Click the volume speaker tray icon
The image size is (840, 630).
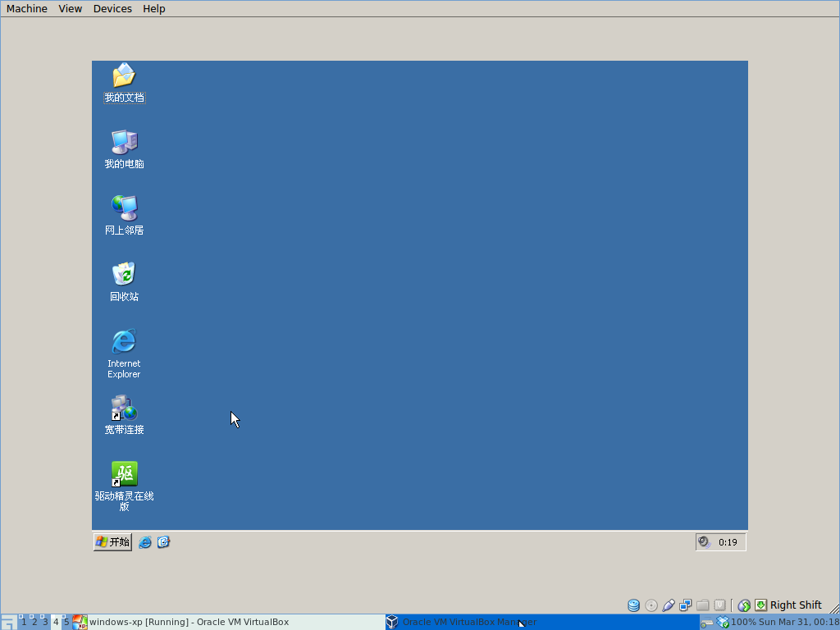tap(704, 542)
